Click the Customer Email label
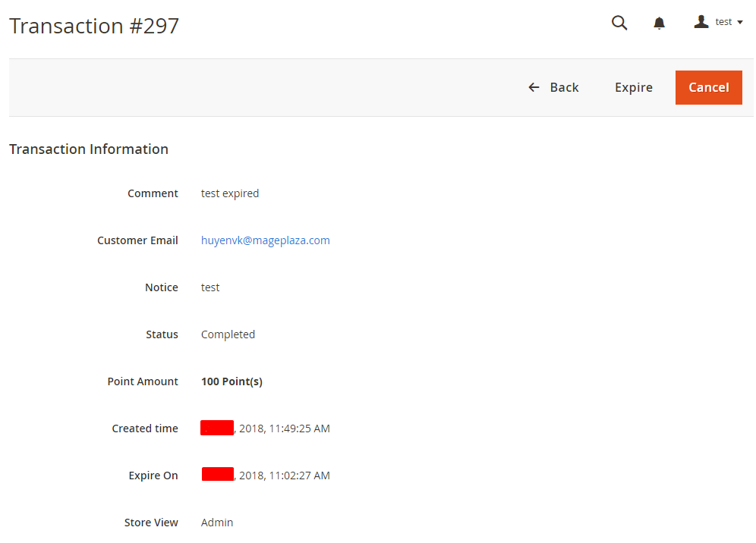The width and height of the screenshot is (756, 543). coord(137,240)
